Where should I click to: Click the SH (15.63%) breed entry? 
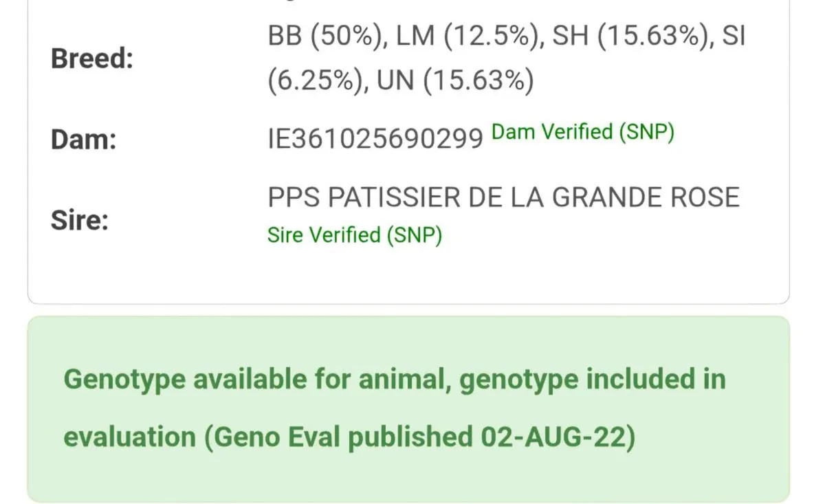click(x=629, y=36)
